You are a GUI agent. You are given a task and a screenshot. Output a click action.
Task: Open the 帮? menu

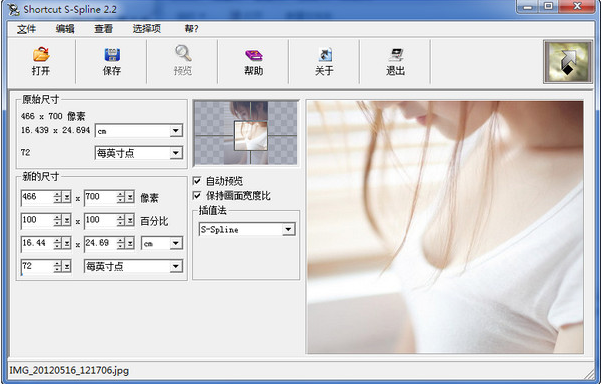tap(191, 29)
